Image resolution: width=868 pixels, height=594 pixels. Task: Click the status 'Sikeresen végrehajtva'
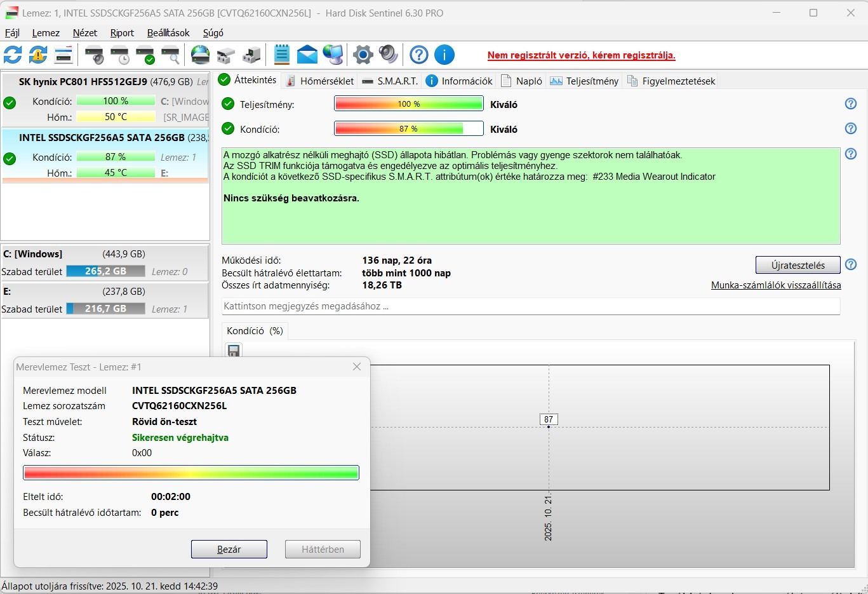point(180,438)
